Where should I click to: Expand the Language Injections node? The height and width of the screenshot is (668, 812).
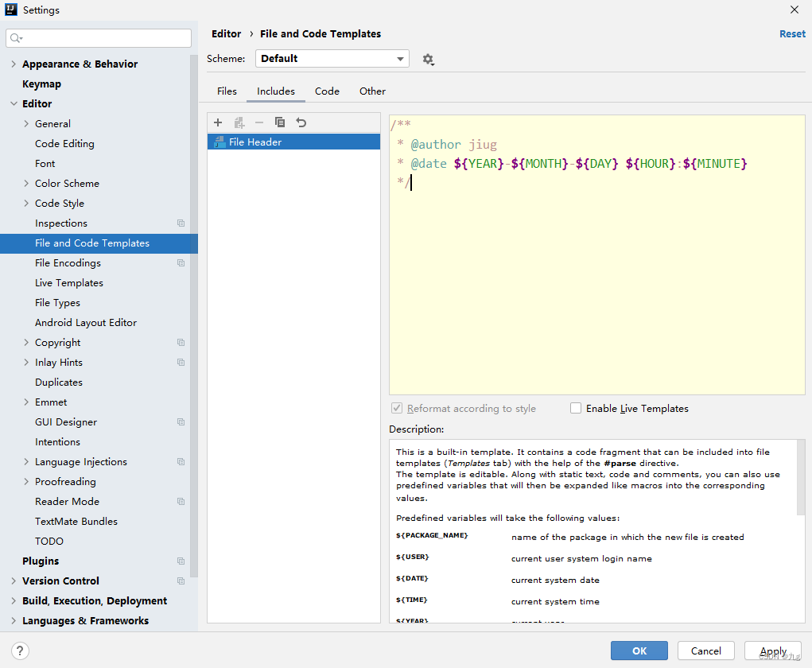point(26,462)
